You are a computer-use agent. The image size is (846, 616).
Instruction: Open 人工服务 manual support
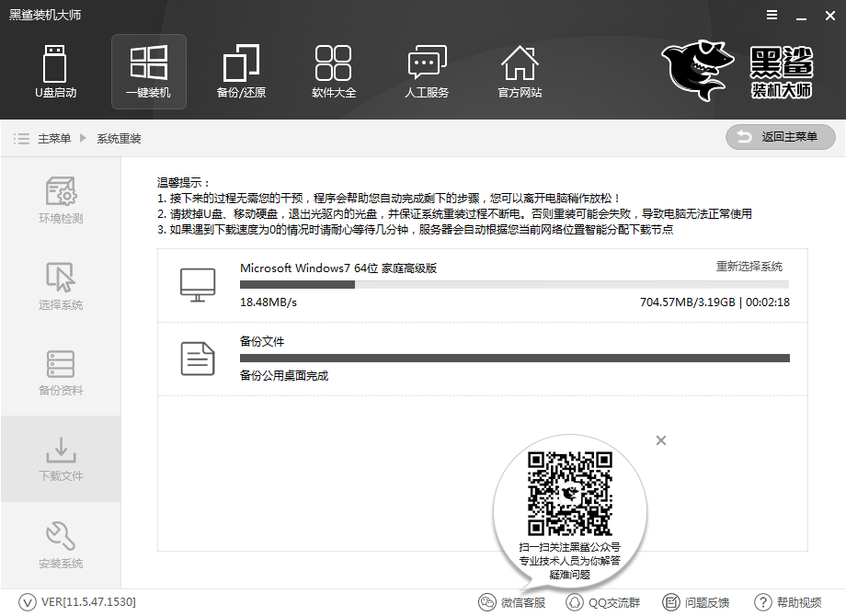click(x=427, y=72)
